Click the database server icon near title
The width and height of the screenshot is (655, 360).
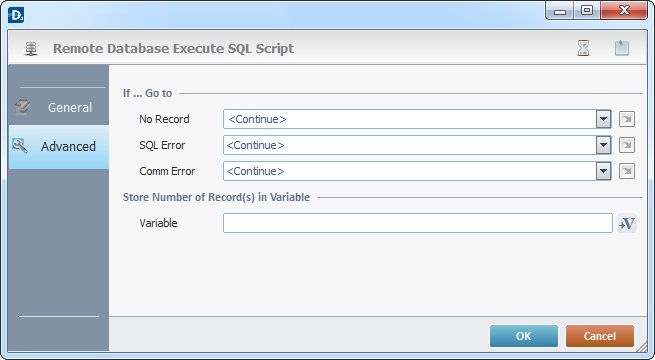coord(31,48)
